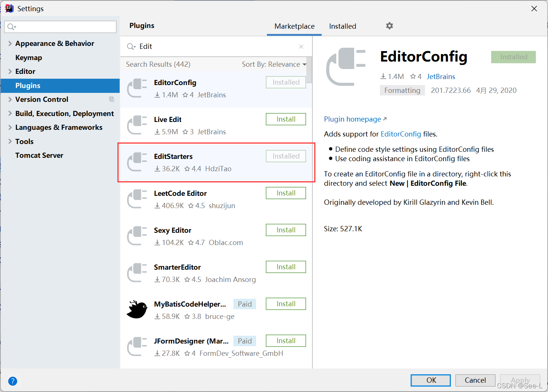Image resolution: width=548 pixels, height=392 pixels.
Task: Click the Cancel button
Action: click(x=475, y=380)
